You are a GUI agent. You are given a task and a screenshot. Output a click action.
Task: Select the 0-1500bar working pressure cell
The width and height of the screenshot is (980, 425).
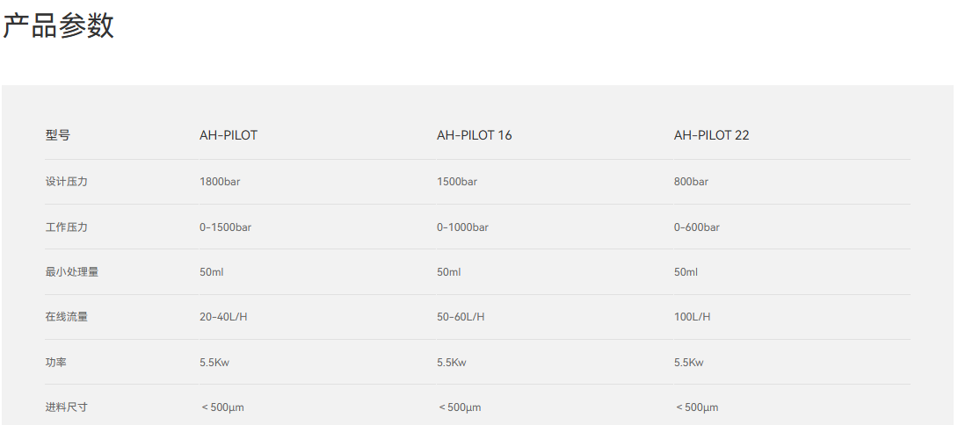point(225,227)
